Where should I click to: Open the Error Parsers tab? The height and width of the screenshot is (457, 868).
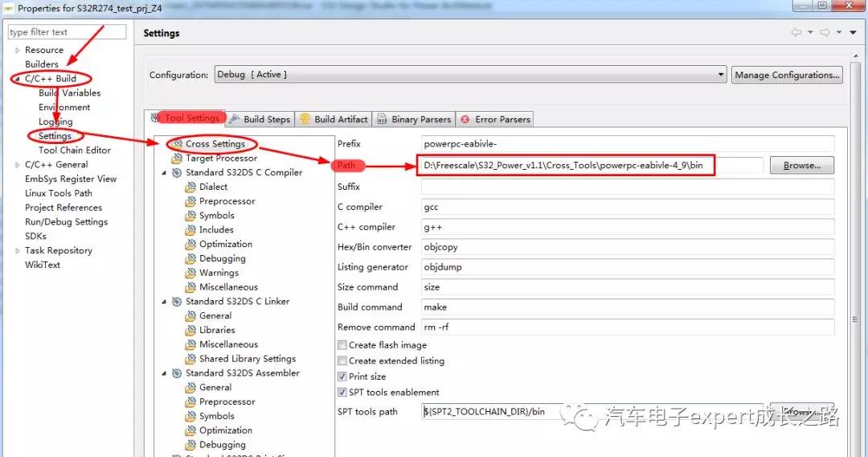(502, 119)
